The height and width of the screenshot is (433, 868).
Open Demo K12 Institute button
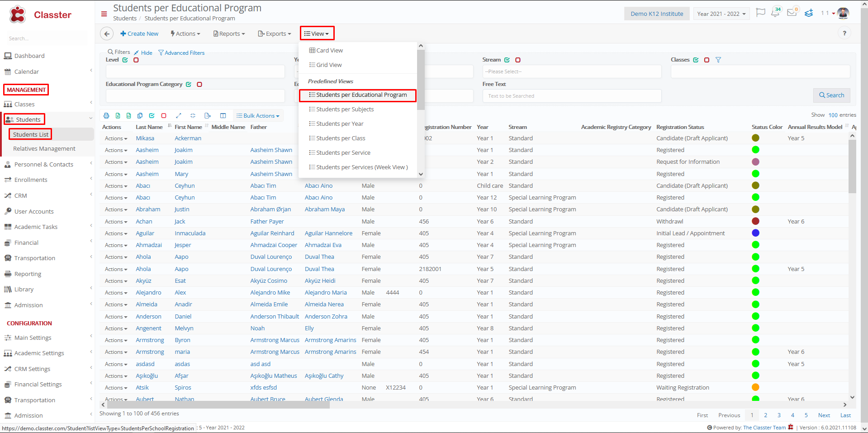point(657,14)
